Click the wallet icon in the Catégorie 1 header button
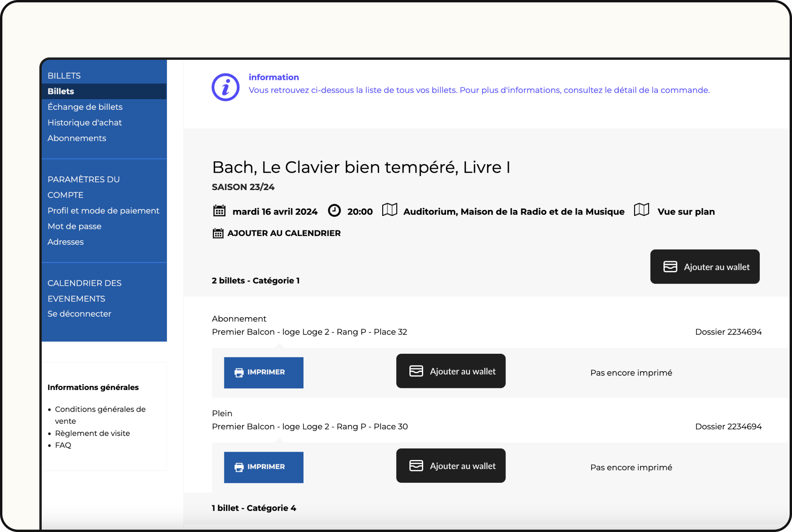The image size is (792, 532). pyautogui.click(x=670, y=267)
